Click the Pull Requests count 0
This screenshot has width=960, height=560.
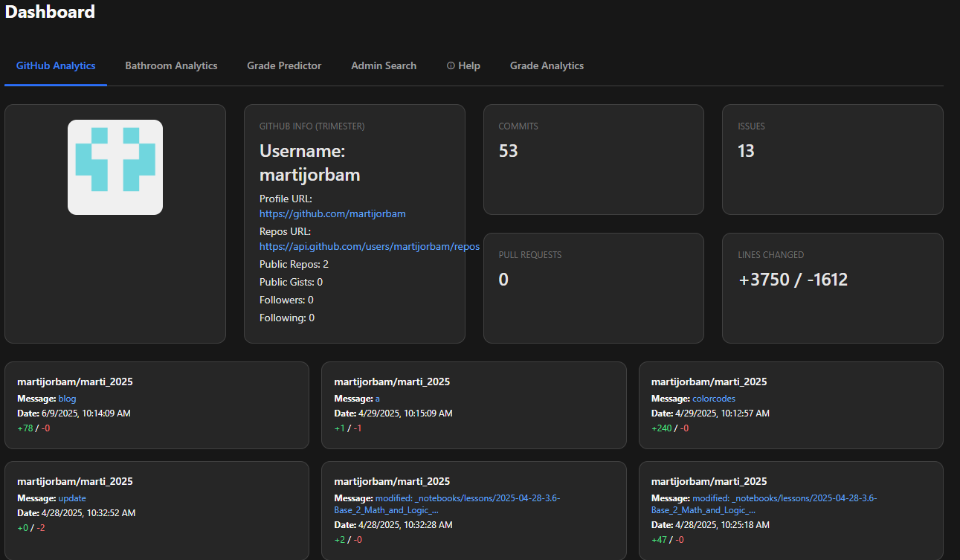pyautogui.click(x=503, y=280)
